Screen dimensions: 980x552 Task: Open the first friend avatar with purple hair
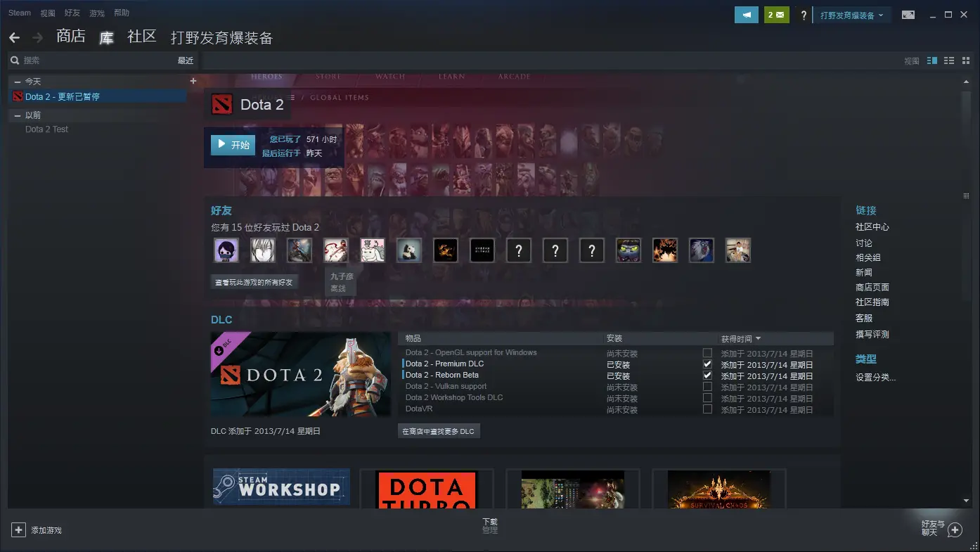(226, 250)
